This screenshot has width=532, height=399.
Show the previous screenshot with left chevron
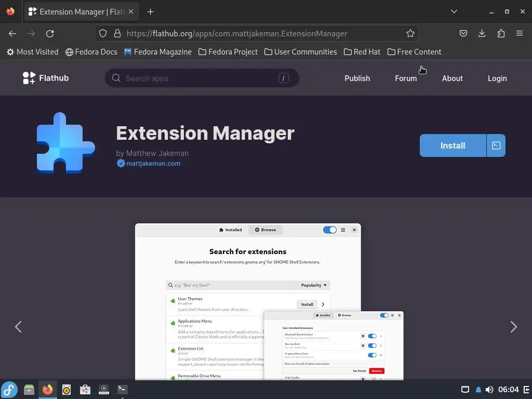[18, 327]
